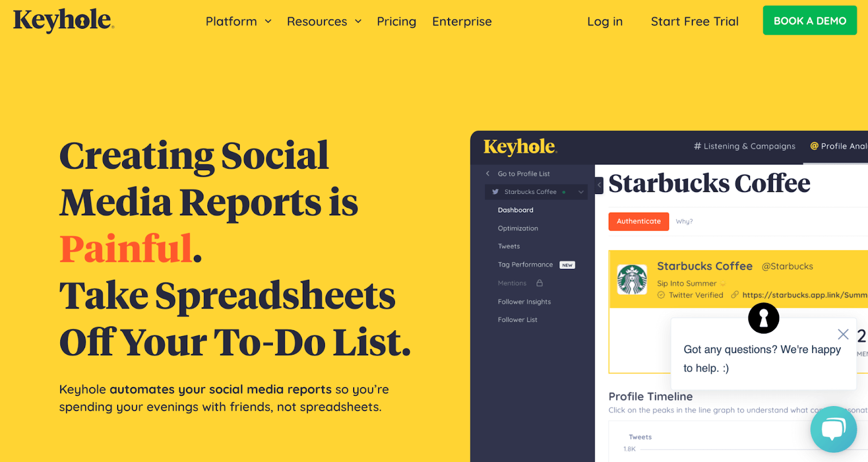Viewport: 868px width, 462px height.
Task: Click the Keyhole logo in the header
Action: click(x=63, y=21)
